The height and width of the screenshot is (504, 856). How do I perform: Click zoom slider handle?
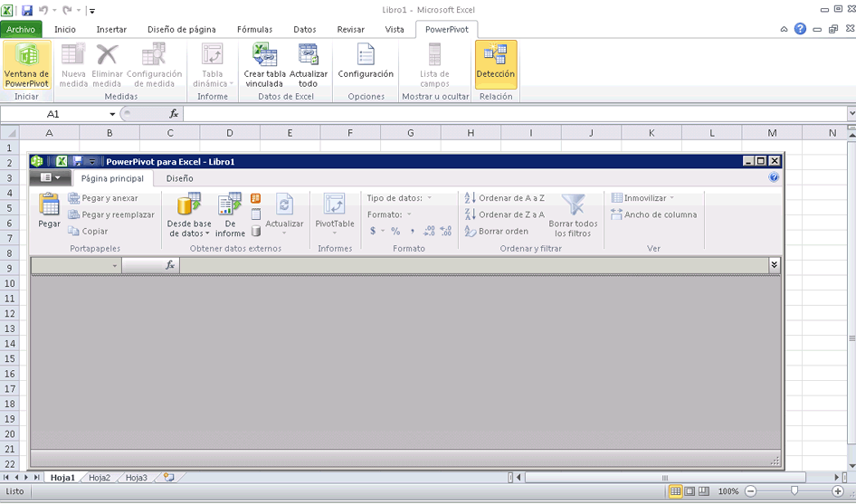[x=794, y=491]
